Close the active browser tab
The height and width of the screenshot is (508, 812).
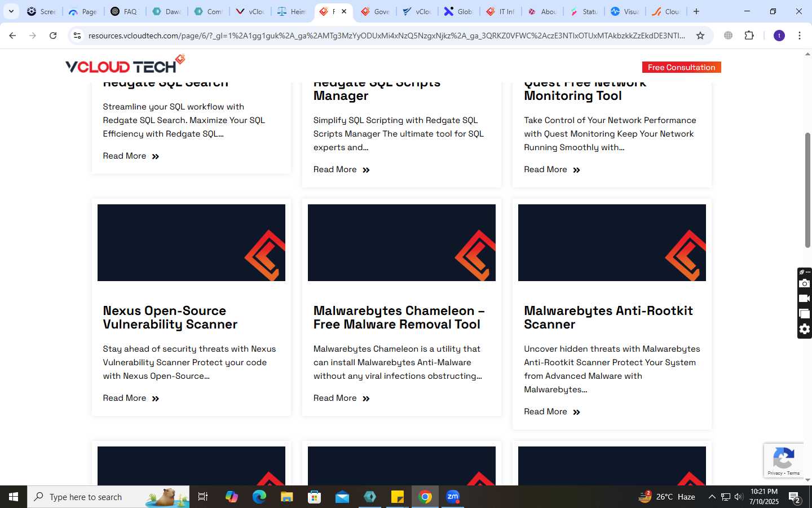(x=344, y=11)
